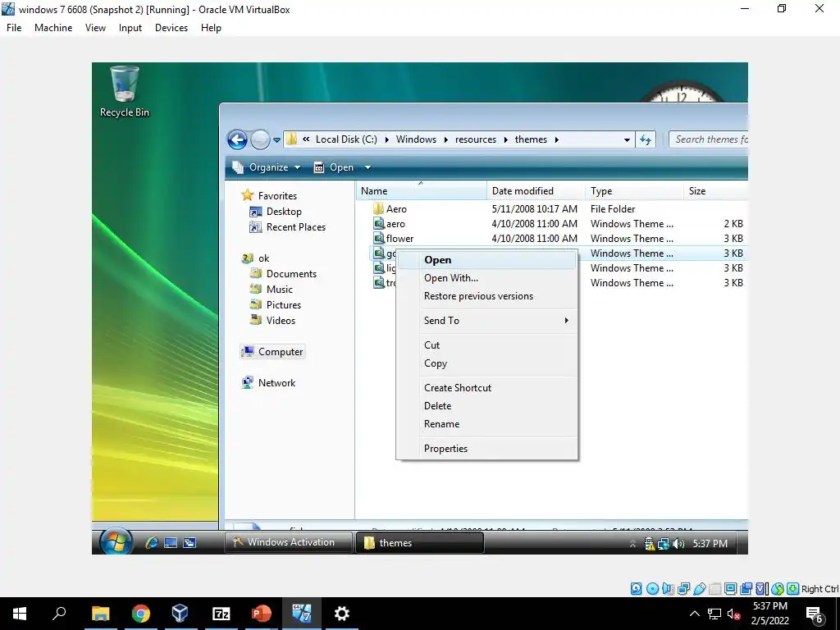Choose Rename in the context menu

pyautogui.click(x=486, y=424)
